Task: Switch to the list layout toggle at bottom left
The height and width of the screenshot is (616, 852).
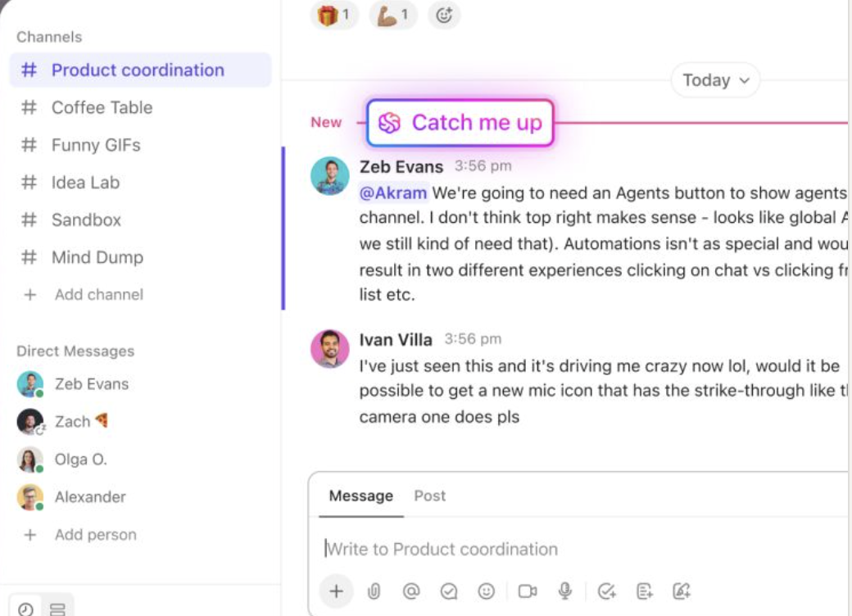Action: (56, 609)
